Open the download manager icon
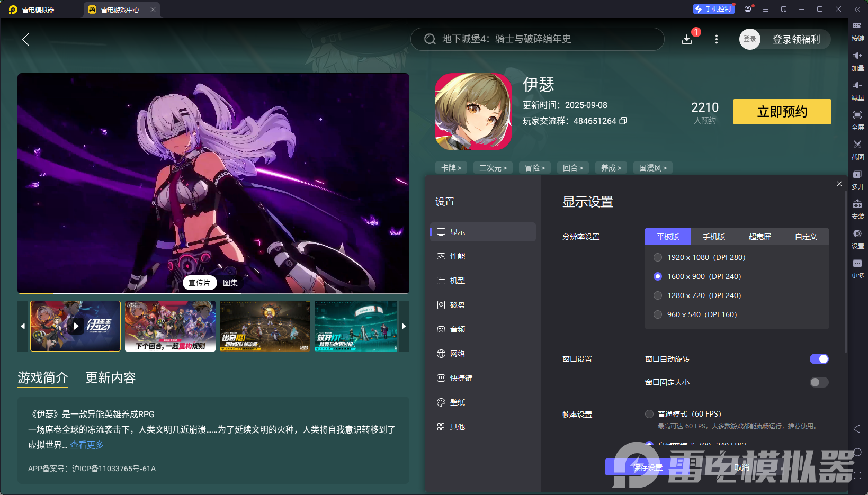The image size is (868, 495). 687,39
